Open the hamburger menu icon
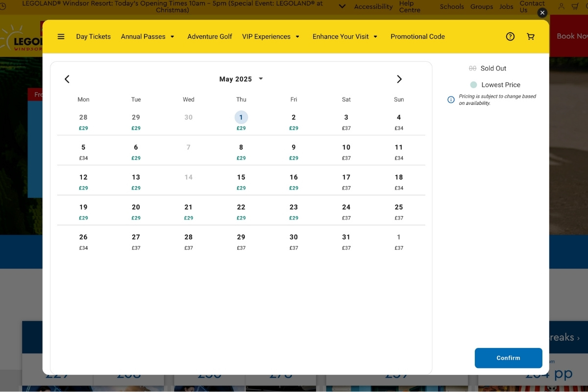 point(61,36)
